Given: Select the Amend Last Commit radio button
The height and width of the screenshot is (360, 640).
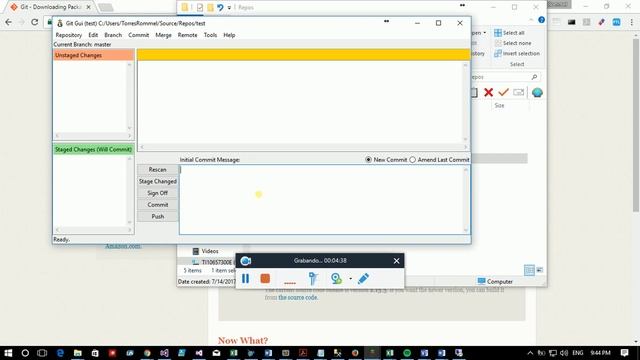Looking at the screenshot, I should click(413, 160).
